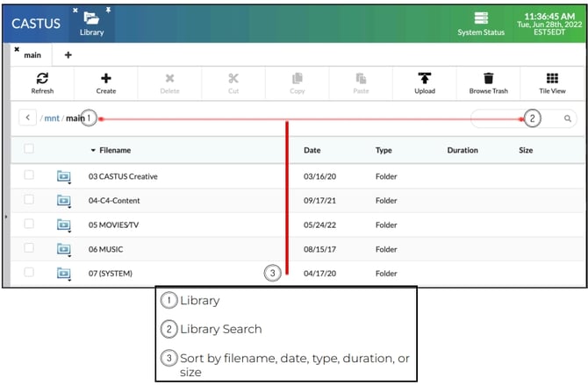Image resolution: width=588 pixels, height=385 pixels.
Task: Click the mnt breadcrumb link
Action: click(51, 118)
